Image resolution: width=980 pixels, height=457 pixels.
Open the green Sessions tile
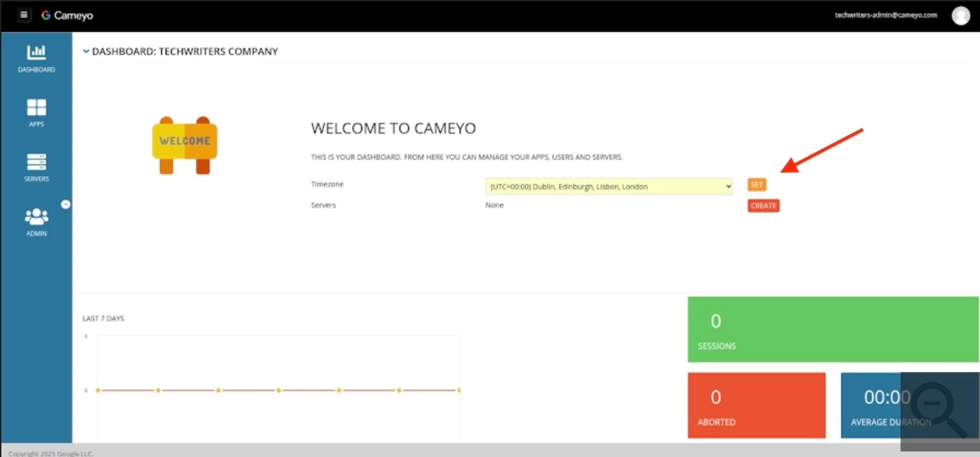coord(833,330)
